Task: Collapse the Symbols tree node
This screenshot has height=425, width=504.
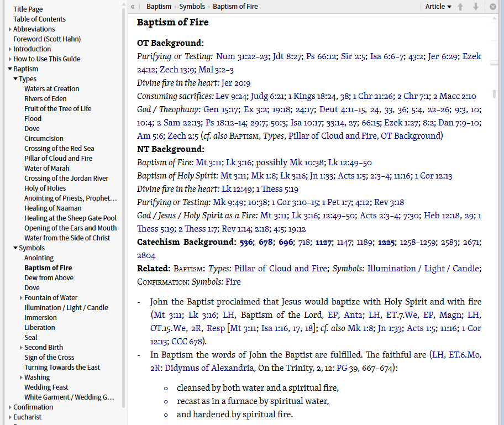Action: tap(15, 248)
